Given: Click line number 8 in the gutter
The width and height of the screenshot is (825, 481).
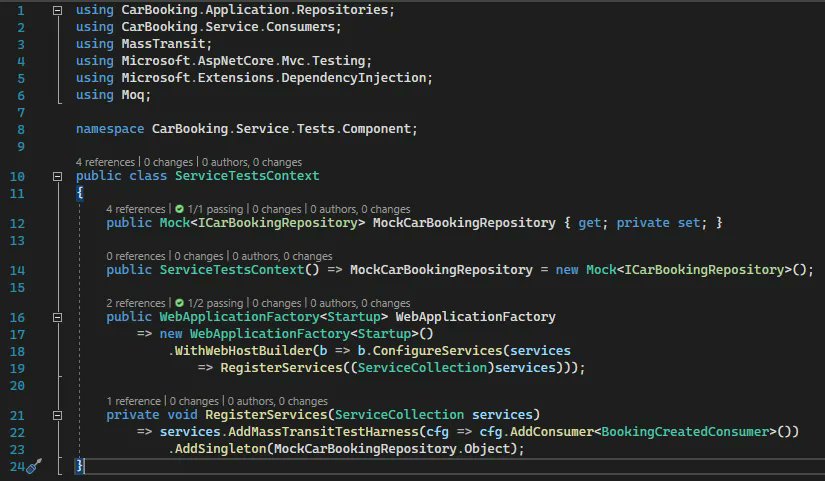Looking at the screenshot, I should click(21, 129).
